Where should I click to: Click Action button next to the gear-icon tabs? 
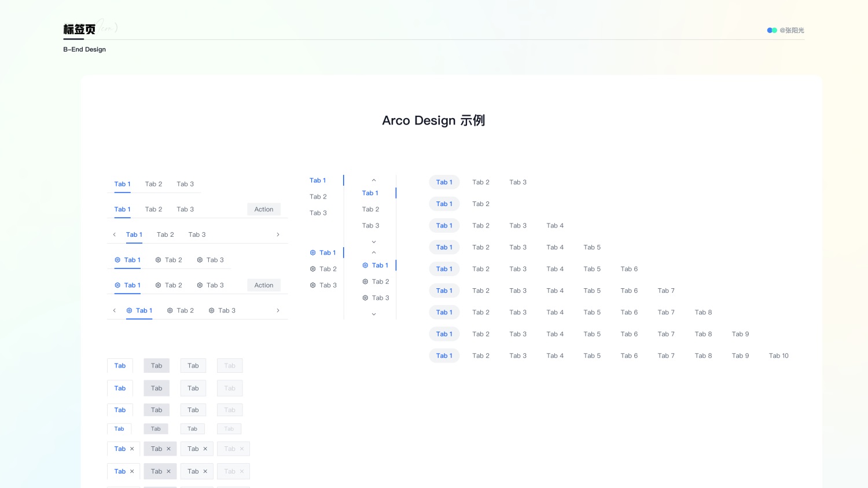[x=264, y=285]
